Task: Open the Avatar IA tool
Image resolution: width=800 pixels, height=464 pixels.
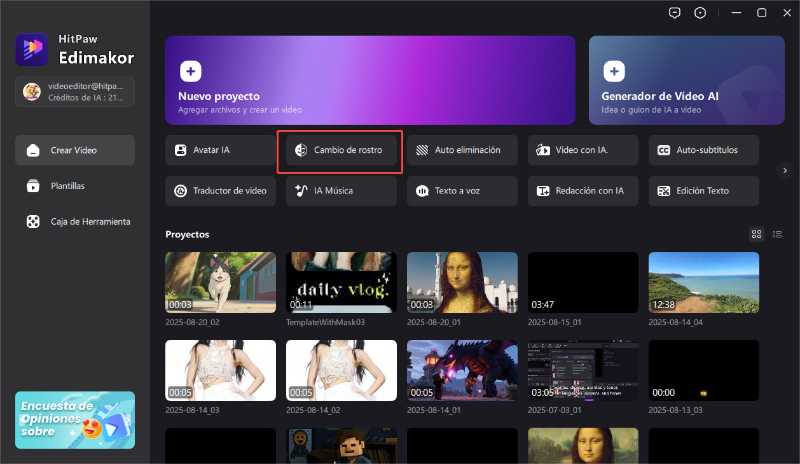Action: tap(220, 150)
